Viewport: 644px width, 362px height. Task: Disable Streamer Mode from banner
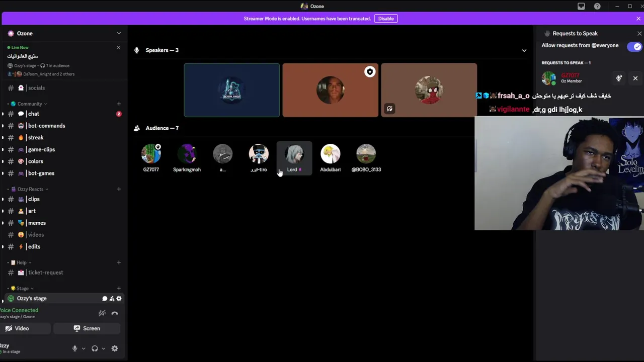(x=386, y=19)
